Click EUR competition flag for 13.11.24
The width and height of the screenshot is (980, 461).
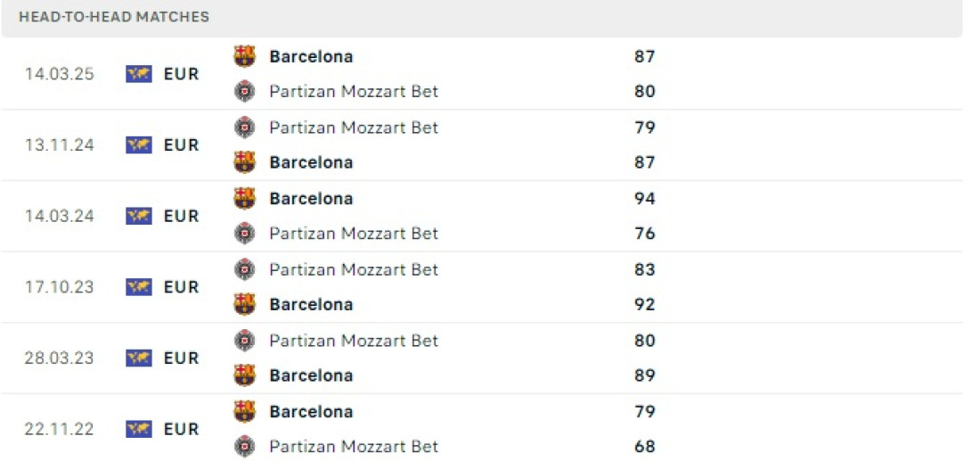point(139,144)
